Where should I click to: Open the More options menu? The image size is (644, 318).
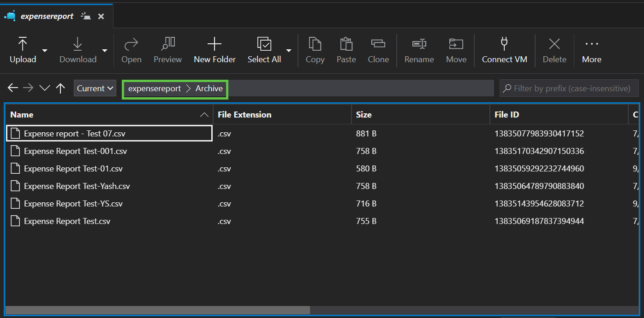click(591, 49)
